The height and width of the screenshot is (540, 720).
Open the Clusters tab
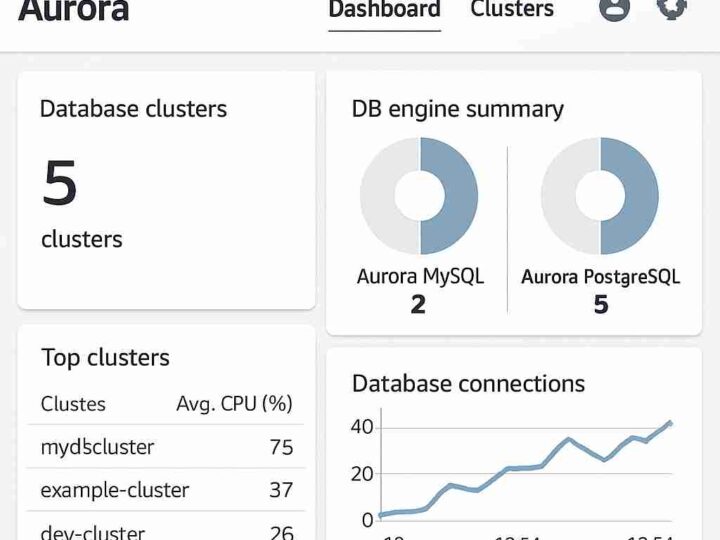coord(511,10)
